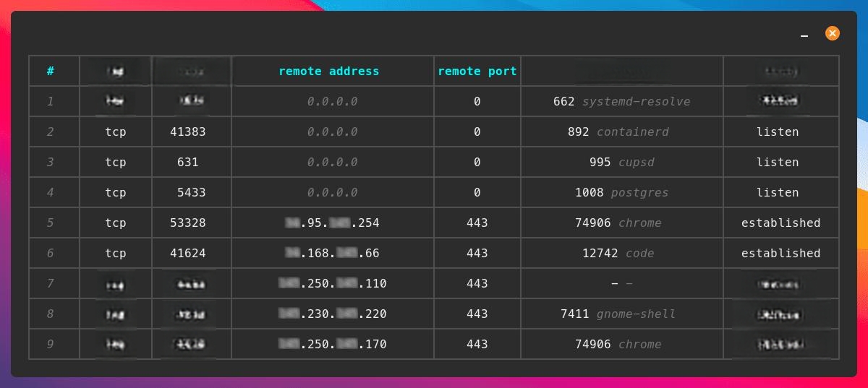The image size is (868, 388).
Task: Click 'established' state in code row
Action: [781, 253]
